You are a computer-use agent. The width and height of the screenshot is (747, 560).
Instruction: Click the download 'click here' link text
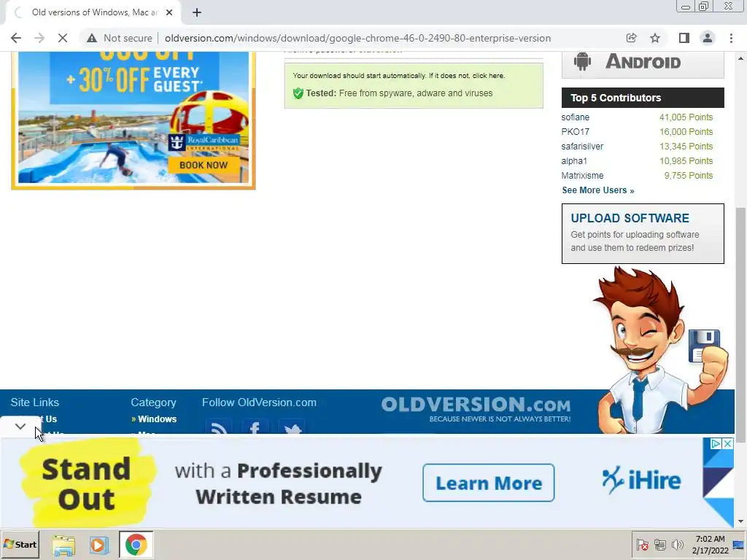(x=488, y=75)
